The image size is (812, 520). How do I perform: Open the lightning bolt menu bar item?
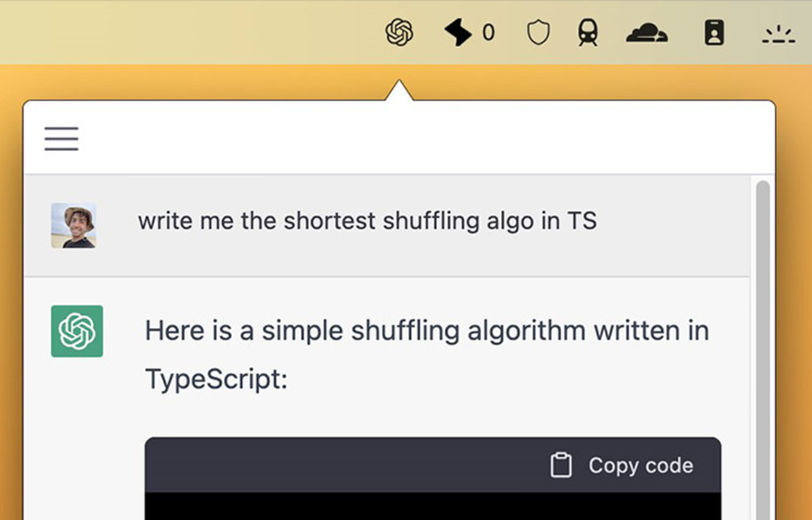click(x=458, y=33)
